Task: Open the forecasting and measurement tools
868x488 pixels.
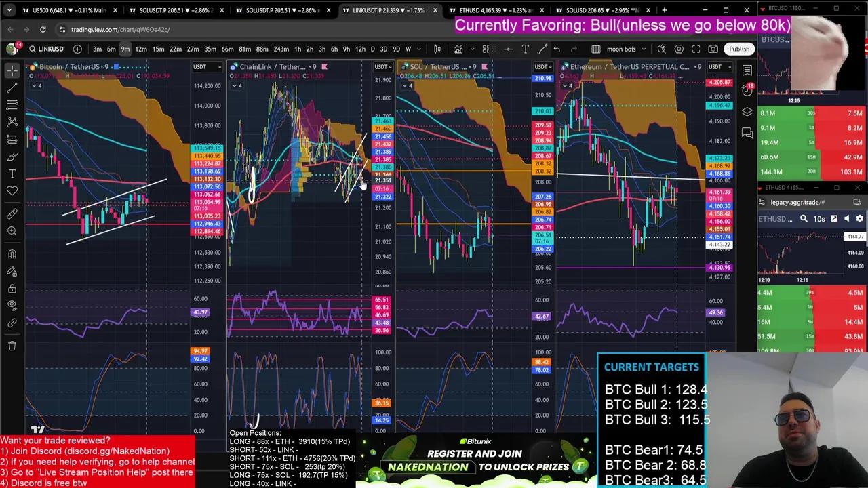Action: tap(12, 140)
